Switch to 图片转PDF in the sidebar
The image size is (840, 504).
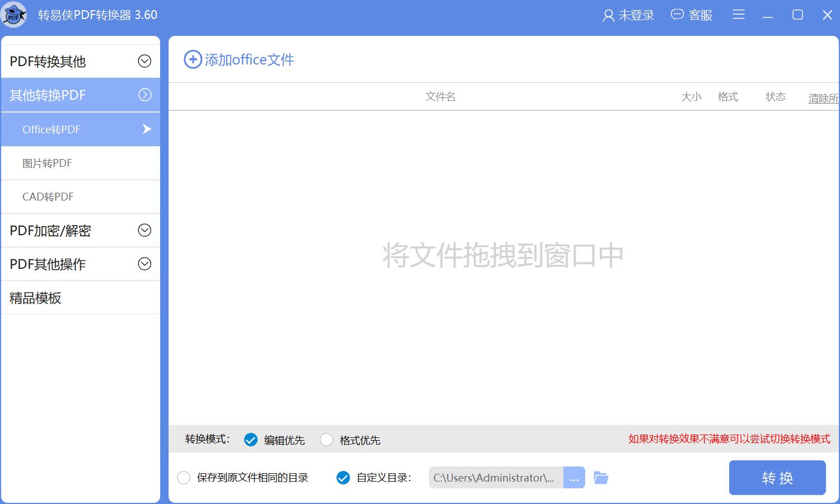click(x=47, y=162)
